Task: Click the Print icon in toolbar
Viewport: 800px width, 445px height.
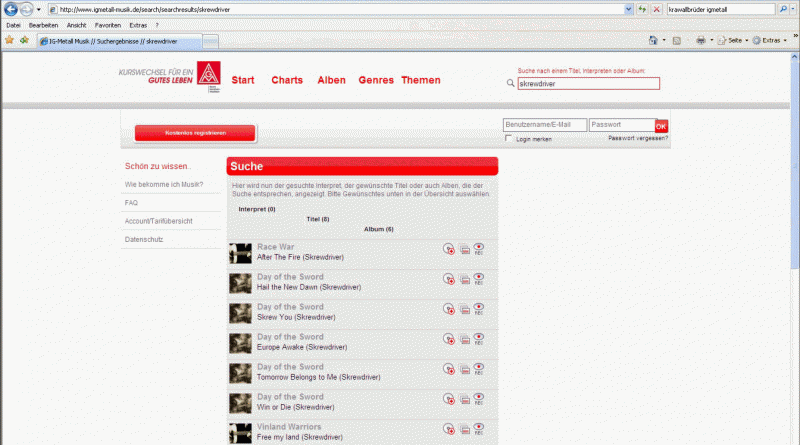Action: [701, 41]
